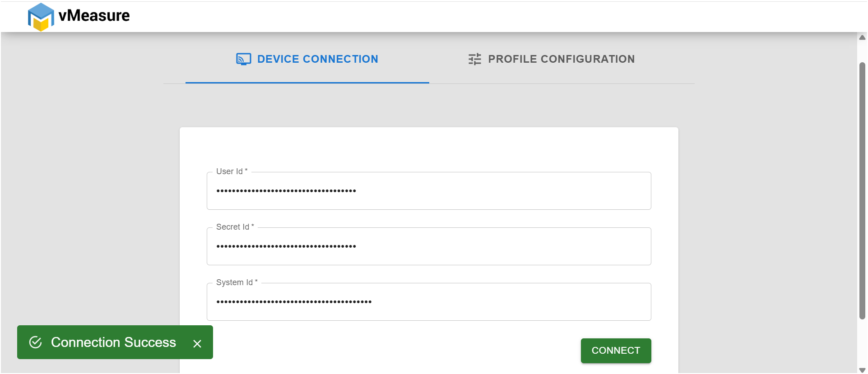Dismiss the Connection Success notification
The height and width of the screenshot is (374, 868).
[x=197, y=344]
